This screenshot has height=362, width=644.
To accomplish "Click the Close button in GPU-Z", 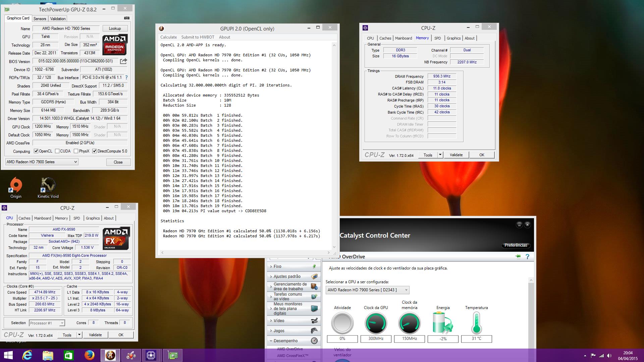I will tap(118, 162).
